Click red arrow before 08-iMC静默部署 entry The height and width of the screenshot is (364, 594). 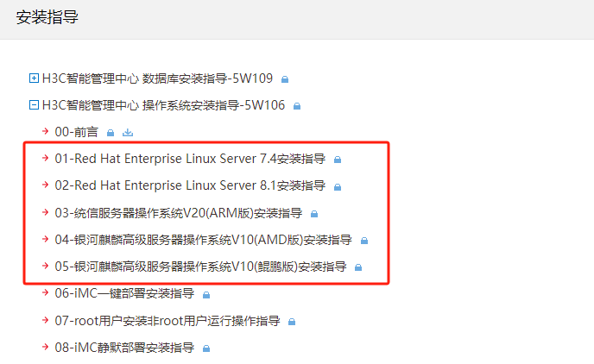(x=46, y=347)
